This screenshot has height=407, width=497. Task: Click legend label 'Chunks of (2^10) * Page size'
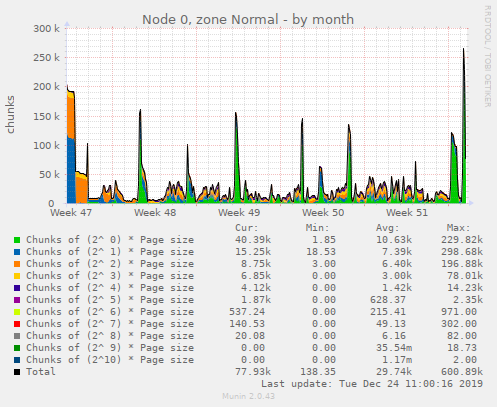[110, 360]
